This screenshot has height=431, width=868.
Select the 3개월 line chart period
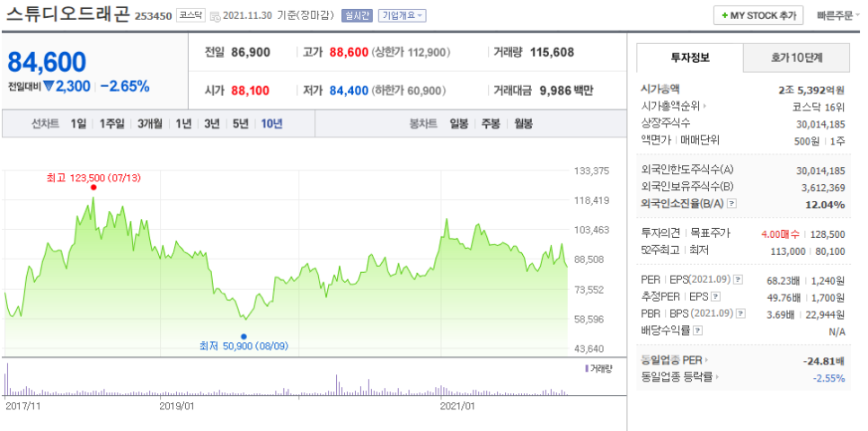pyautogui.click(x=149, y=124)
